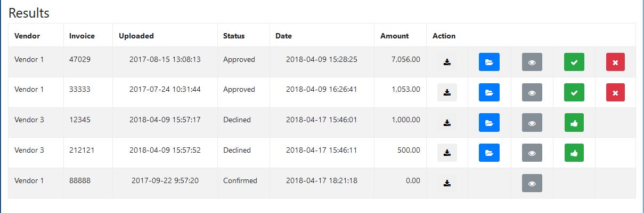Approve invoice 47029 with green checkmark
644x213 pixels.
coord(574,62)
